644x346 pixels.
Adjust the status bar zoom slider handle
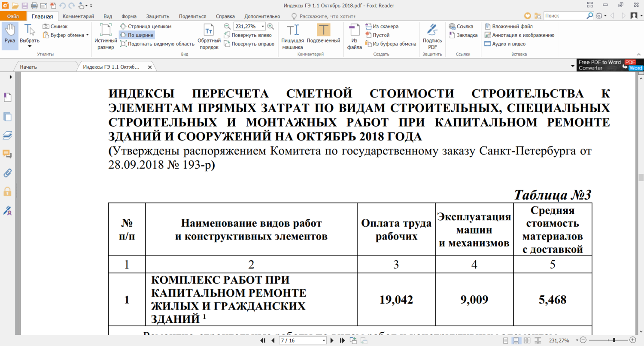point(614,341)
